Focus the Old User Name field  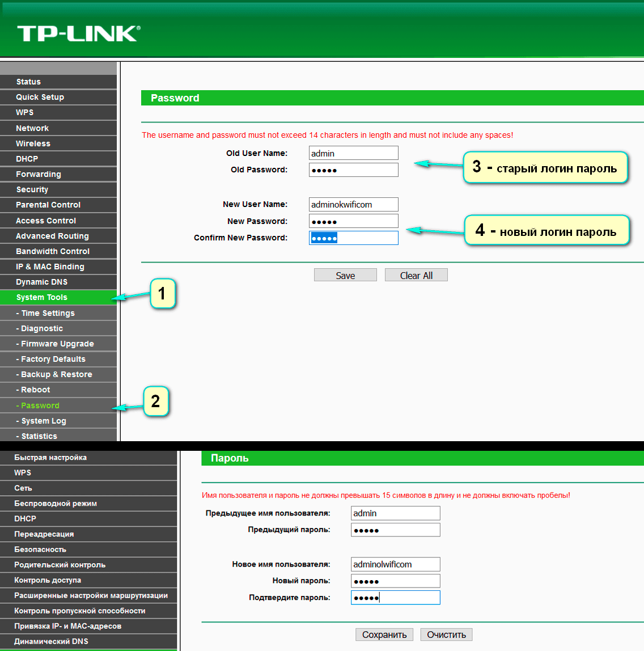click(353, 153)
